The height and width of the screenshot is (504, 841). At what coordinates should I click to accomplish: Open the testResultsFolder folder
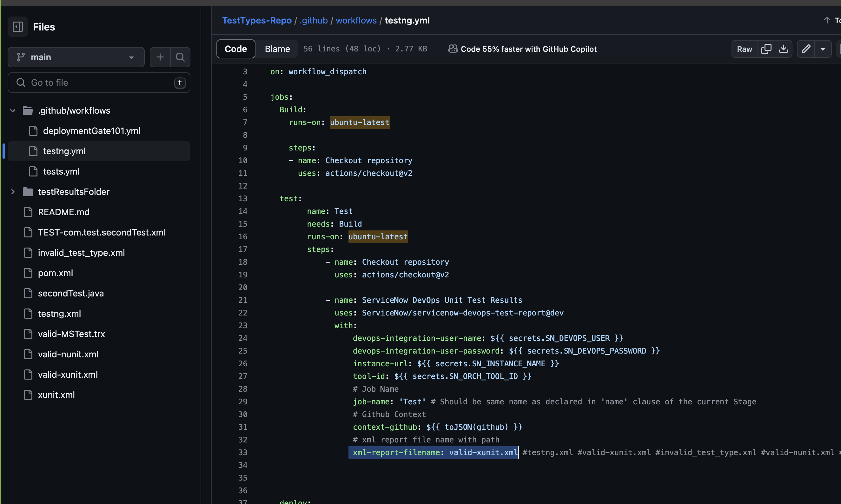coord(74,192)
